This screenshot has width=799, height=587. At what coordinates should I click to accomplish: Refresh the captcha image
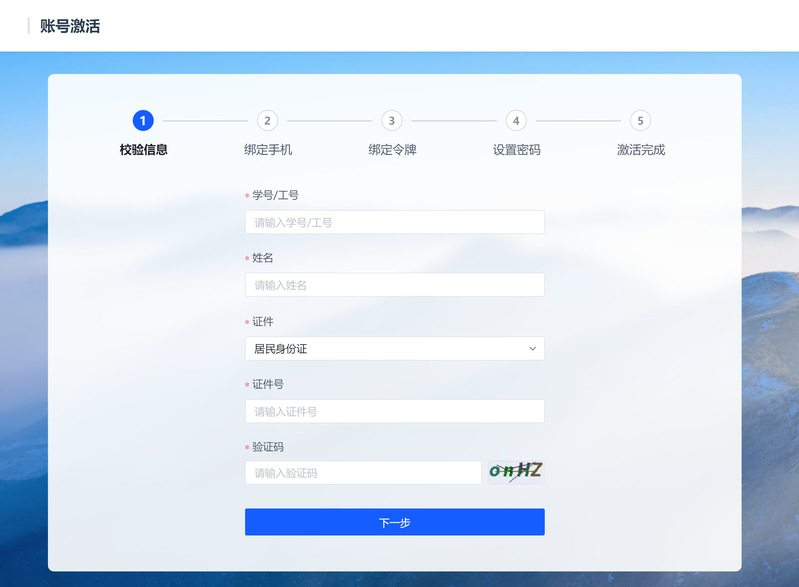(x=515, y=471)
